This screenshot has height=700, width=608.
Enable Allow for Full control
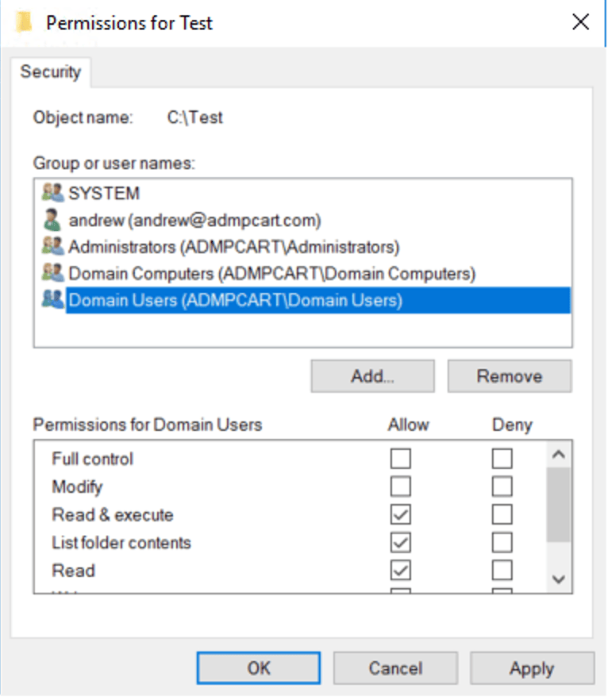(401, 459)
